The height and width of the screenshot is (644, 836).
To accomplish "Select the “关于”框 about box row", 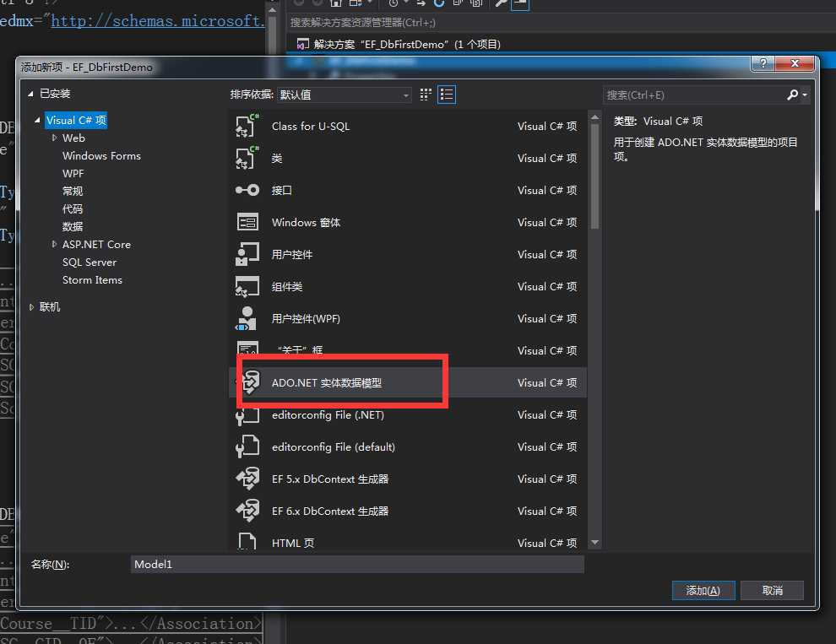I will [x=408, y=350].
